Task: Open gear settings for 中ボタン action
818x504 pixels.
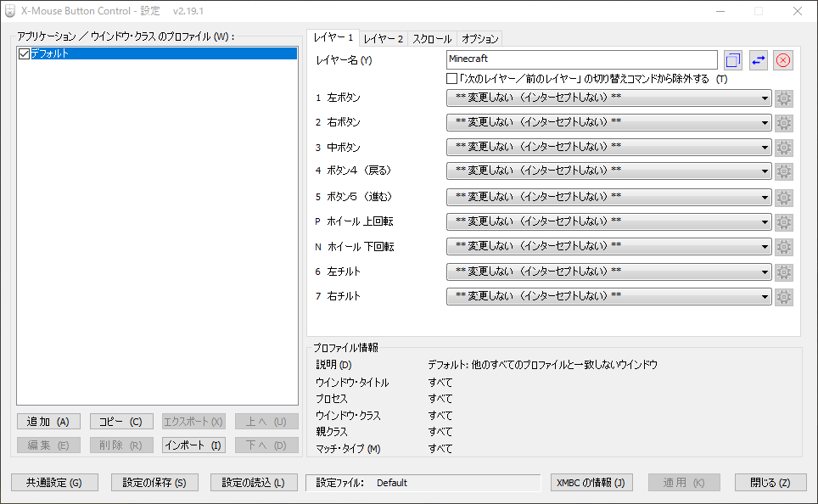Action: [783, 147]
